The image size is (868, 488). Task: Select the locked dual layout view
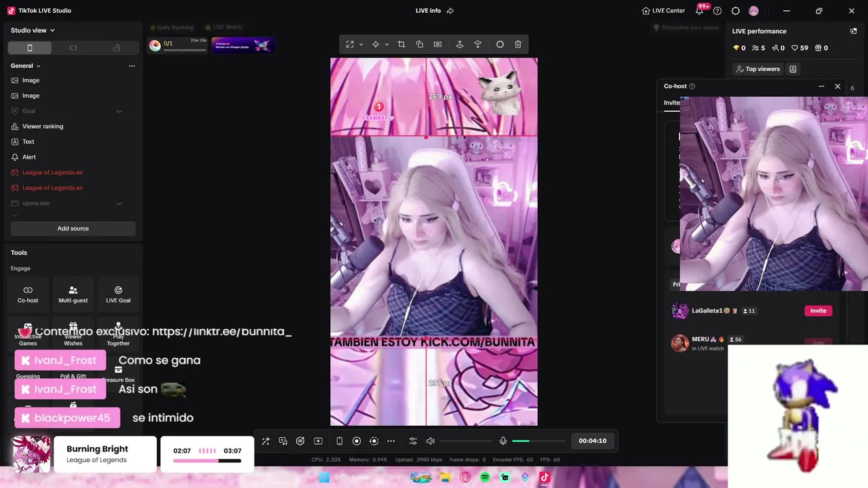[x=117, y=48]
